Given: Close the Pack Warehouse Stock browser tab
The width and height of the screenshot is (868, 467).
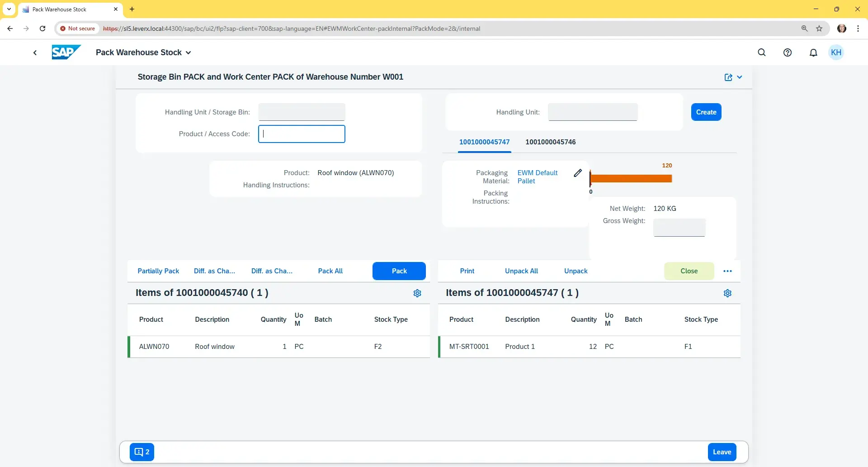Looking at the screenshot, I should click(x=116, y=9).
